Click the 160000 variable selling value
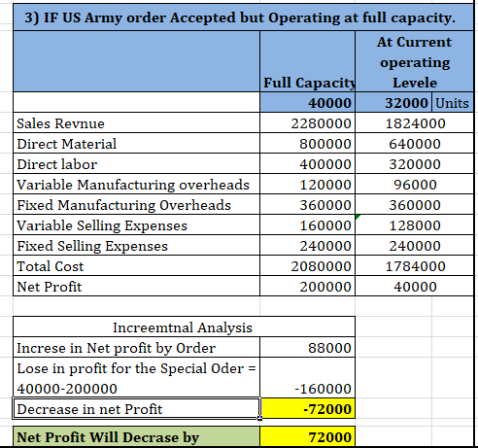This screenshot has height=448, width=478. click(x=307, y=225)
